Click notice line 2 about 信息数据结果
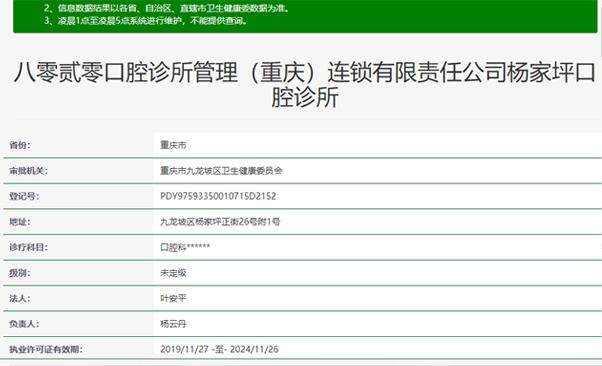The height and width of the screenshot is (366, 602). pyautogui.click(x=166, y=8)
